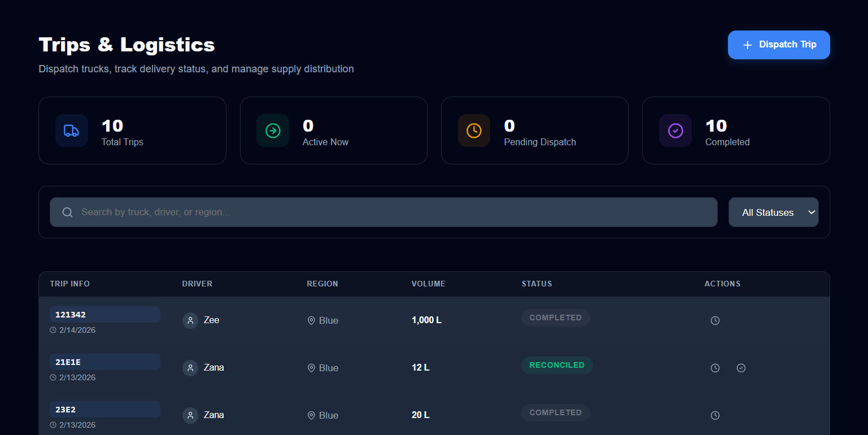Click the blue truck Total Trips icon
The image size is (868, 435).
coord(72,130)
